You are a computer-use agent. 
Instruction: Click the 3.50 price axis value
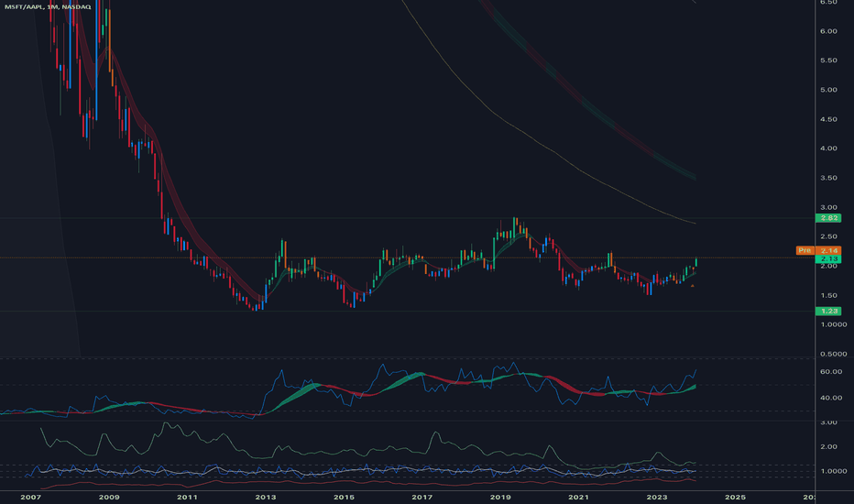pyautogui.click(x=828, y=178)
